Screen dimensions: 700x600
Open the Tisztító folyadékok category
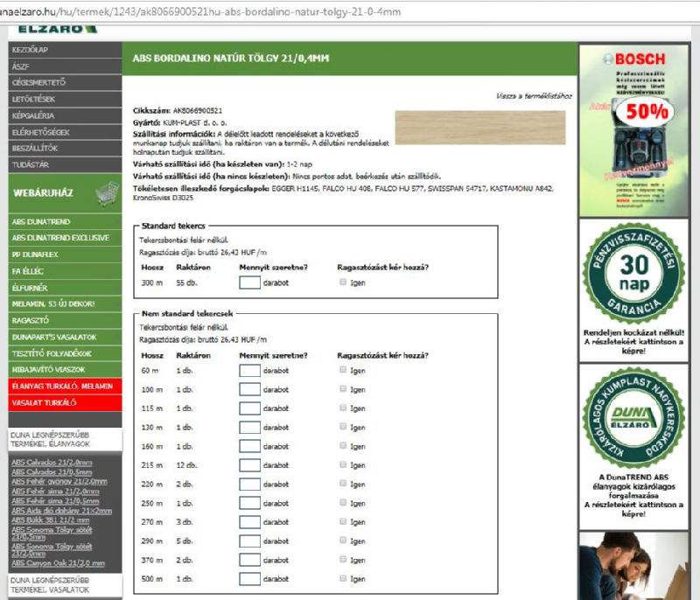pos(65,353)
